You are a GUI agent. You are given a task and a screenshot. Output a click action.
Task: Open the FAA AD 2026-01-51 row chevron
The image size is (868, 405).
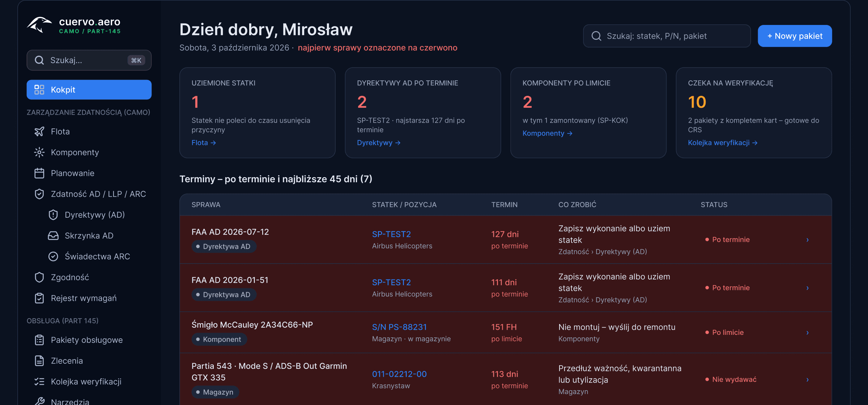(807, 288)
